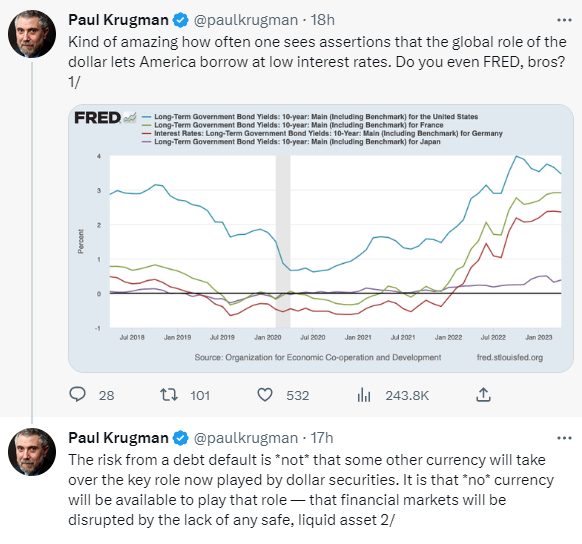The width and height of the screenshot is (582, 544).
Task: Click verified badge on first tweet
Action: [181, 20]
